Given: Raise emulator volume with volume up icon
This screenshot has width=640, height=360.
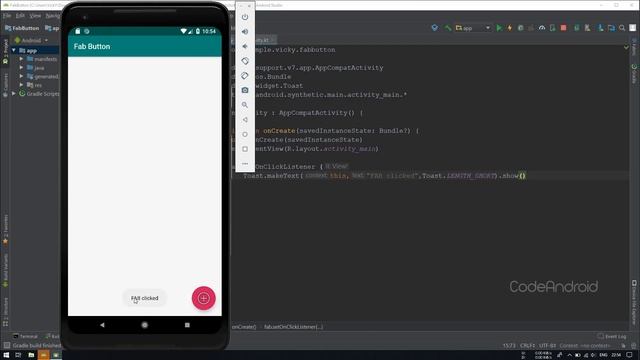Looking at the screenshot, I should click(245, 31).
